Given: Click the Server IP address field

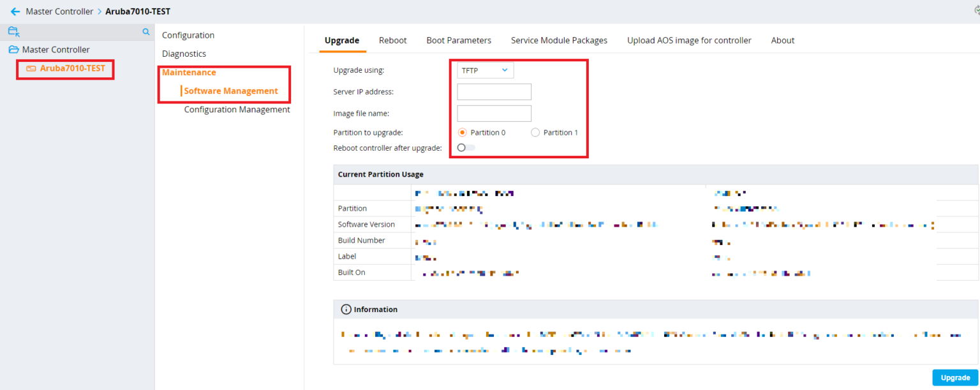Looking at the screenshot, I should (x=494, y=92).
